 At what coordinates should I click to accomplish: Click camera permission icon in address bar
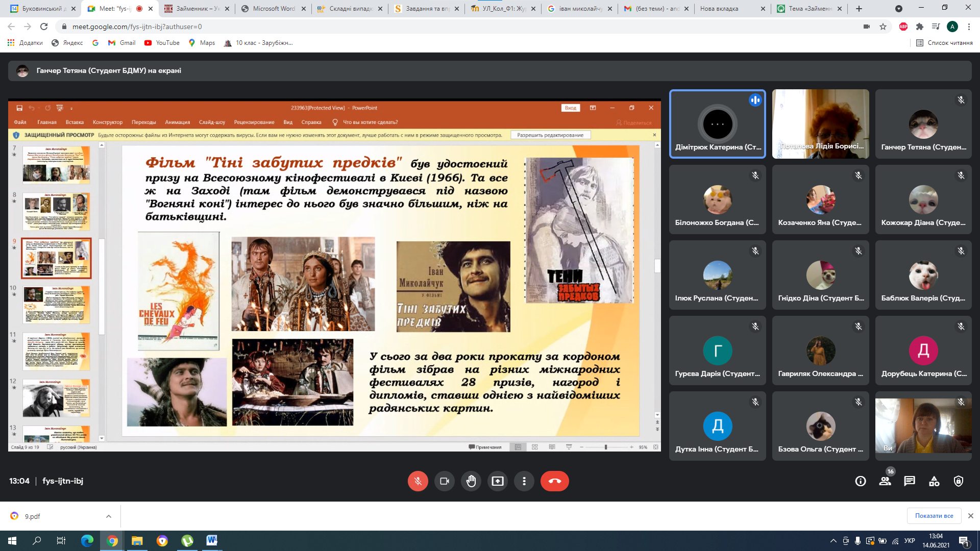[867, 27]
